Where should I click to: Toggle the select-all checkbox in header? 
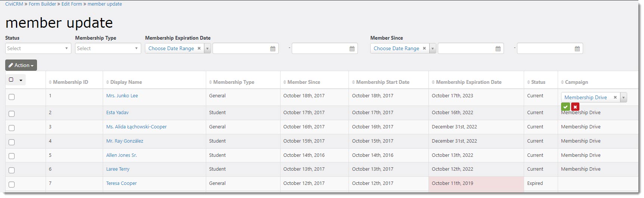pos(11,80)
